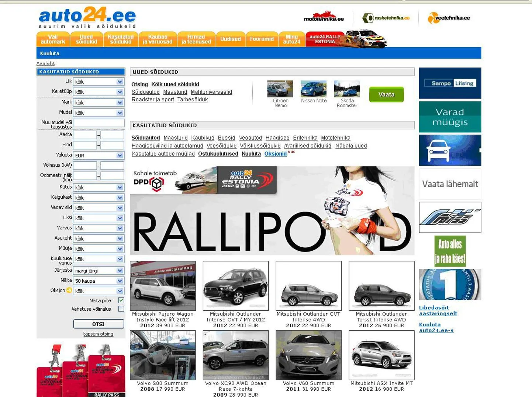
Task: Open the Firmad ja teenused tab
Action: [196, 39]
